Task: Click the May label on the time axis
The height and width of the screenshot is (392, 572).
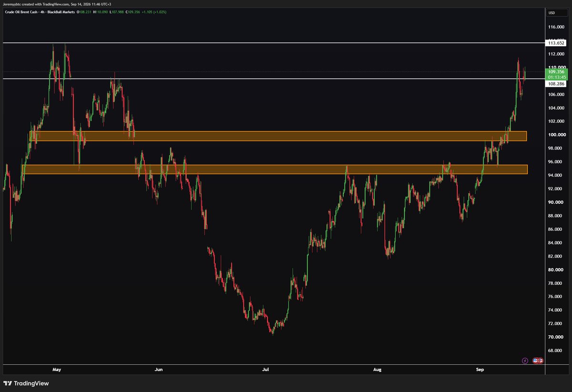Action: (57, 369)
